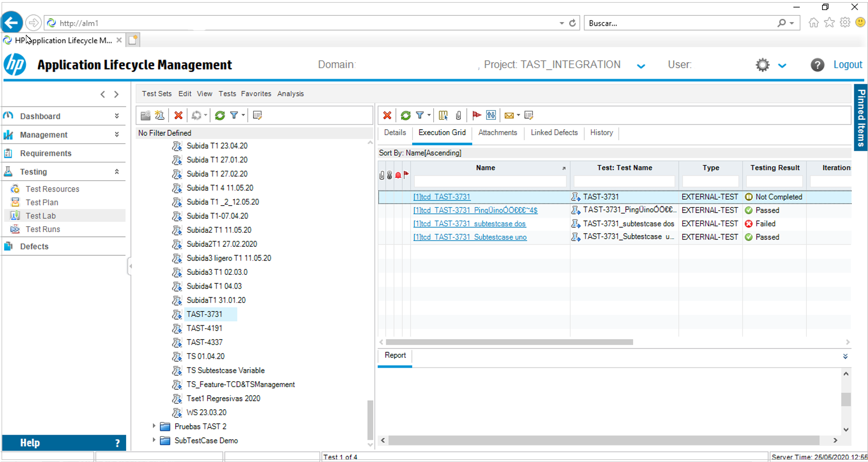Click the Name column filter field
This screenshot has height=462, width=868.
click(490, 182)
